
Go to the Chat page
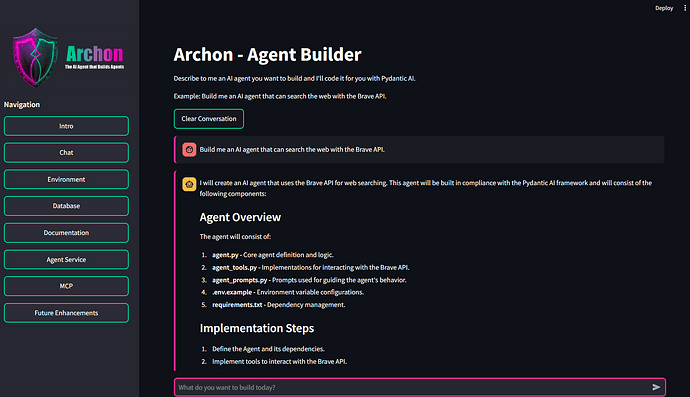click(x=66, y=153)
